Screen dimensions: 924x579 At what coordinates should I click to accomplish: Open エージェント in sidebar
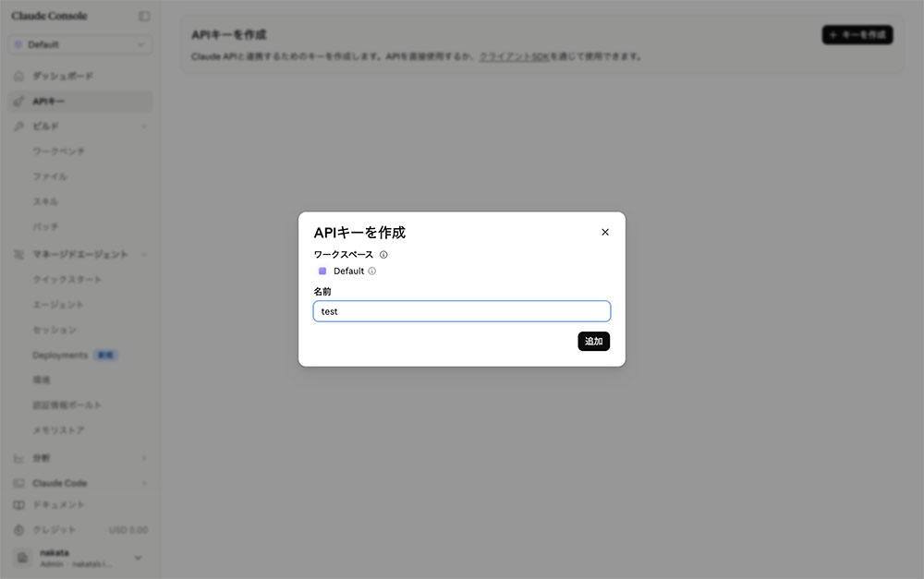[x=57, y=305]
